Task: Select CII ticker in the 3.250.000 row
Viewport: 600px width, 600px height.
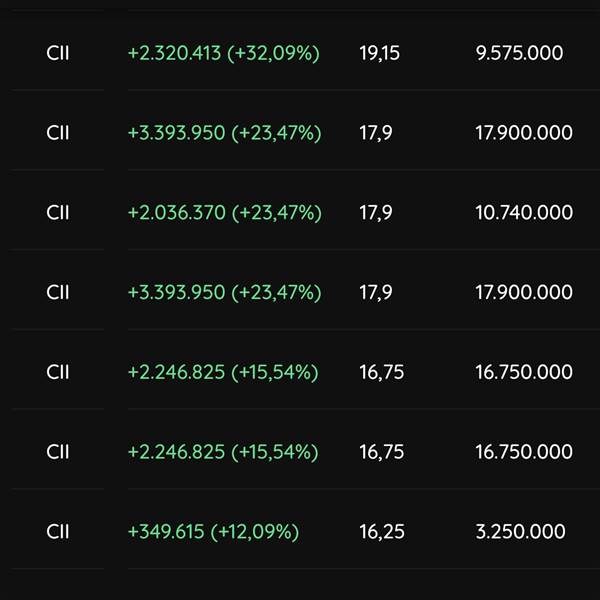Action: point(58,532)
